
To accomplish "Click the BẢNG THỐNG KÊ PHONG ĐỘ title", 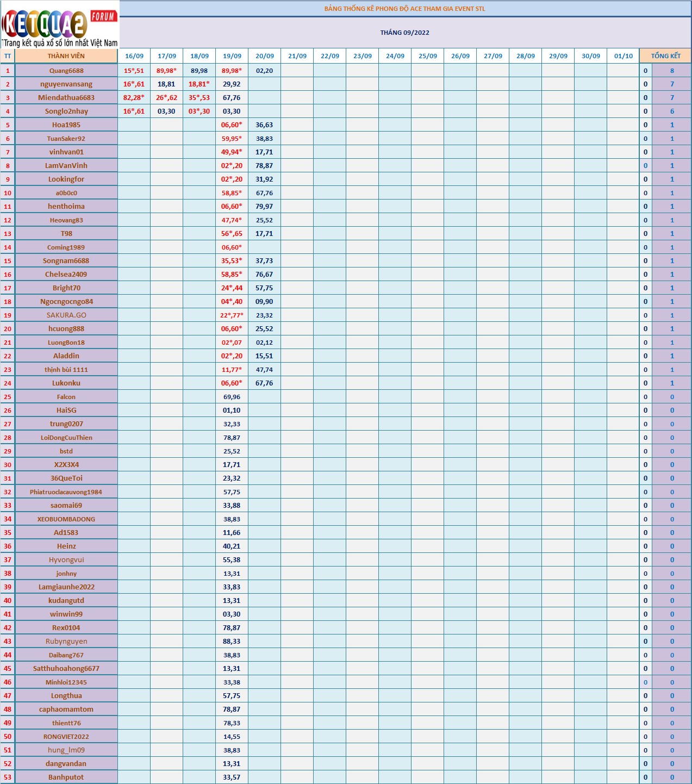I will pyautogui.click(x=405, y=9).
